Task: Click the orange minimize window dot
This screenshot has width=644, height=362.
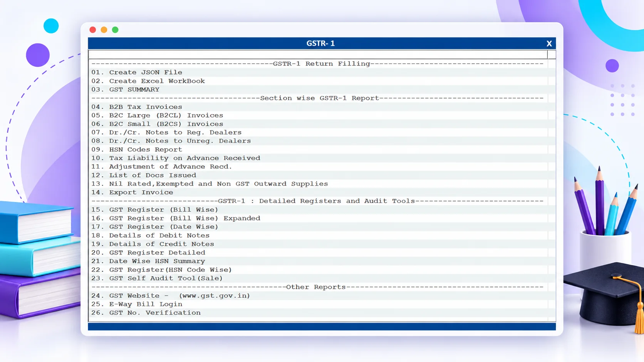Action: tap(104, 30)
